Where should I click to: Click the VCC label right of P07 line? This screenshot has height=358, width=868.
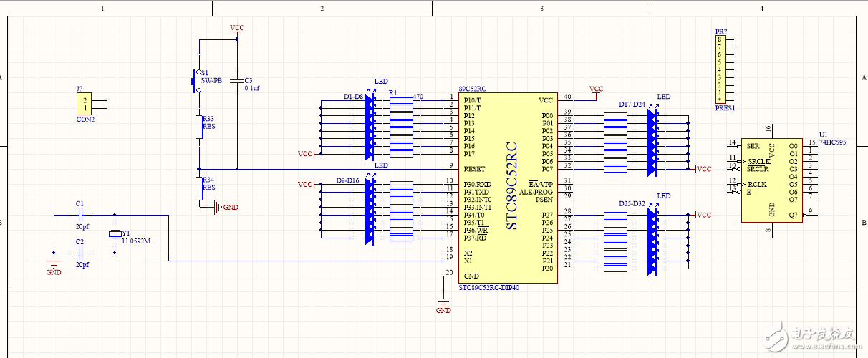coord(704,169)
